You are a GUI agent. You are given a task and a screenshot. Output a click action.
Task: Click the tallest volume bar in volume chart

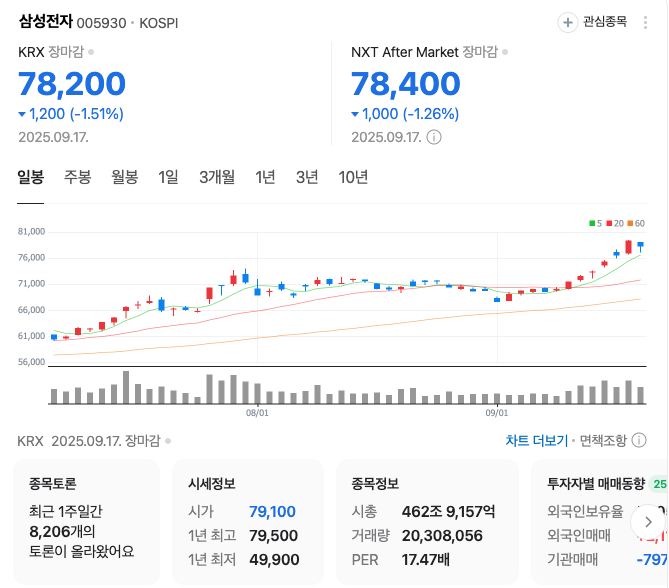coord(126,387)
